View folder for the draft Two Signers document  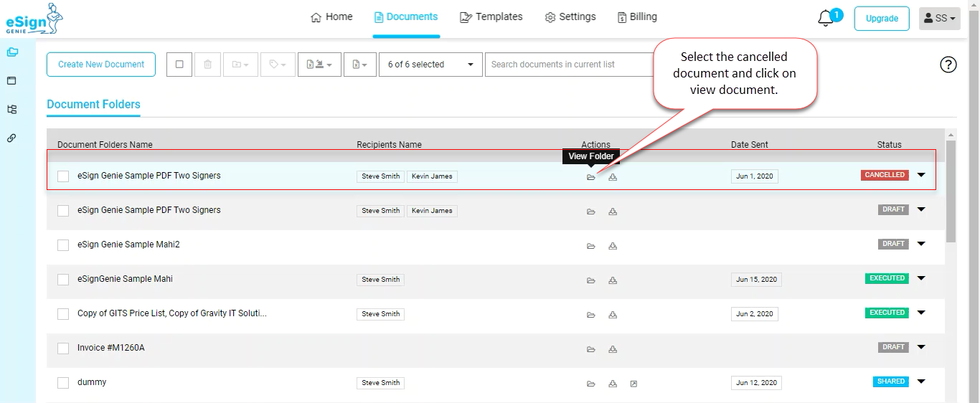[591, 212]
